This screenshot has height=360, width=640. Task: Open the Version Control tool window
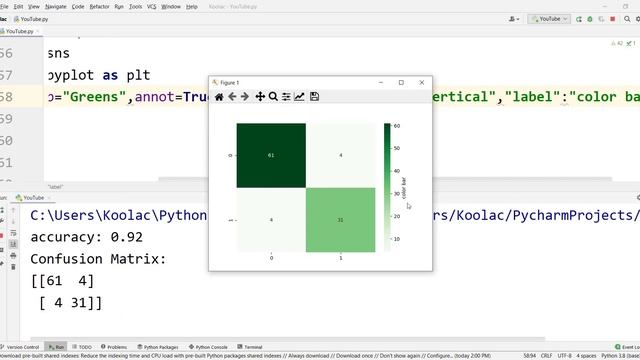click(20, 347)
